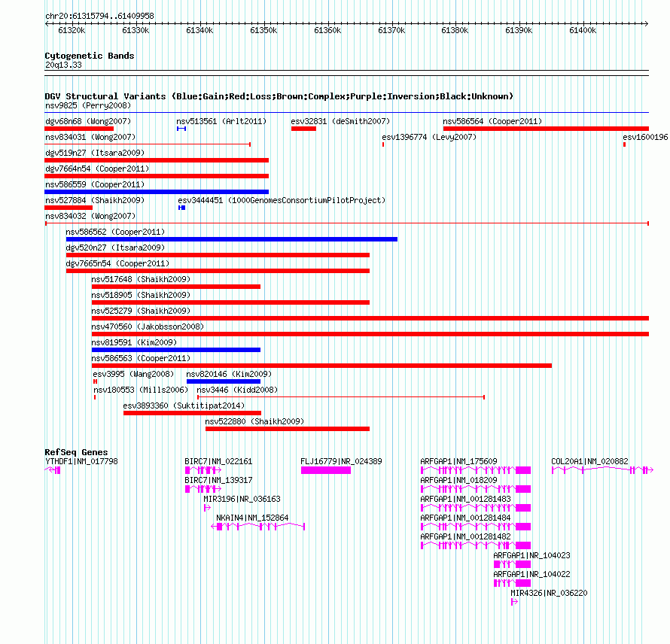Select the ARFGAP1|NM_001281482 transcript glyph
Screen dimensions: 670x644
[476, 545]
